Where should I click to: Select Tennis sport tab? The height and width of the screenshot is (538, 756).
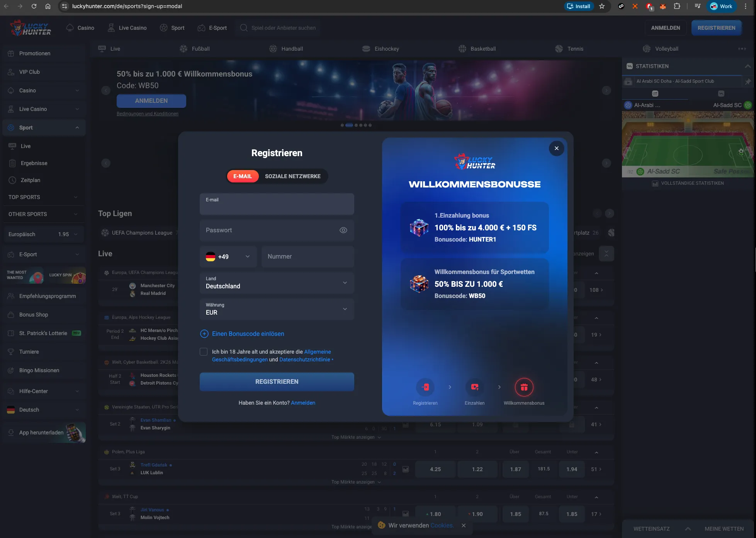click(x=569, y=49)
